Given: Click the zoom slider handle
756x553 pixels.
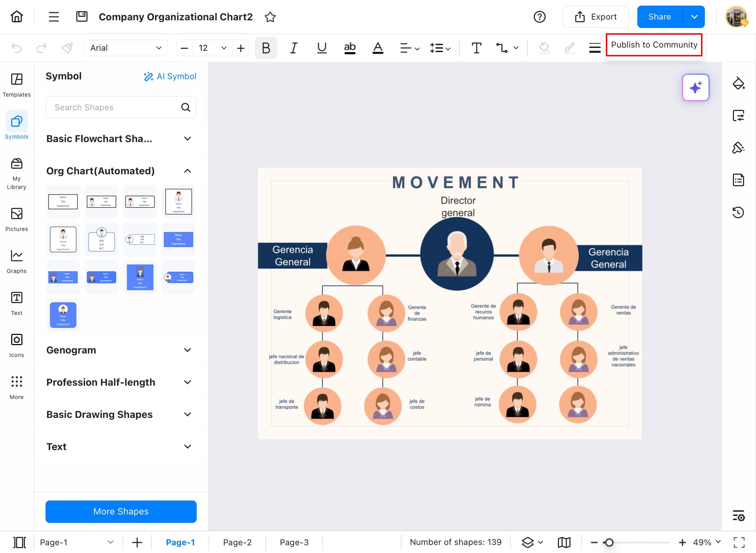Looking at the screenshot, I should [609, 542].
